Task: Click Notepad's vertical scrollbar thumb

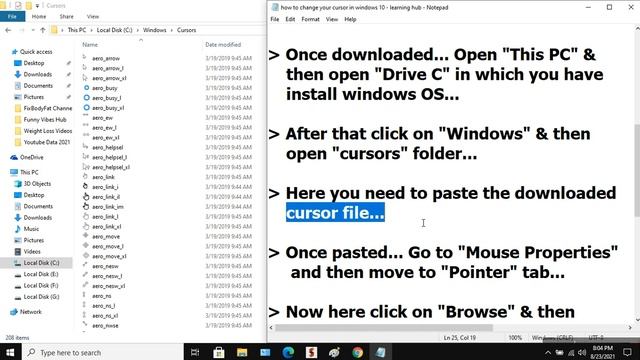Action: click(637, 171)
